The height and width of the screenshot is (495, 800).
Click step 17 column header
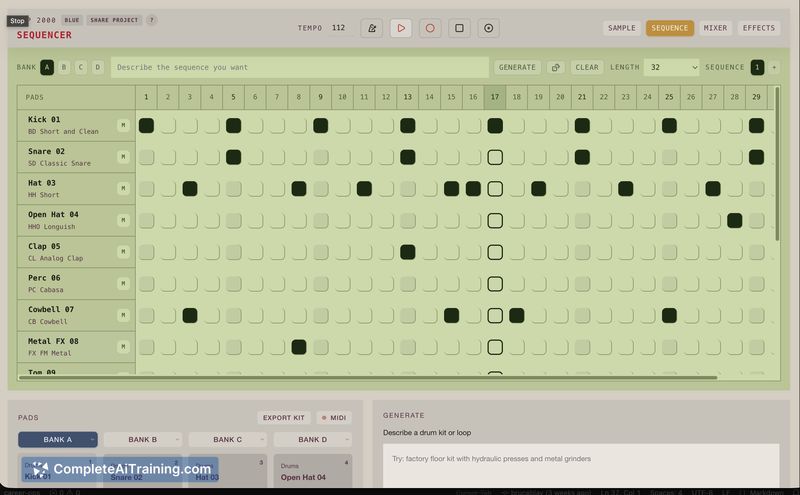(495, 97)
